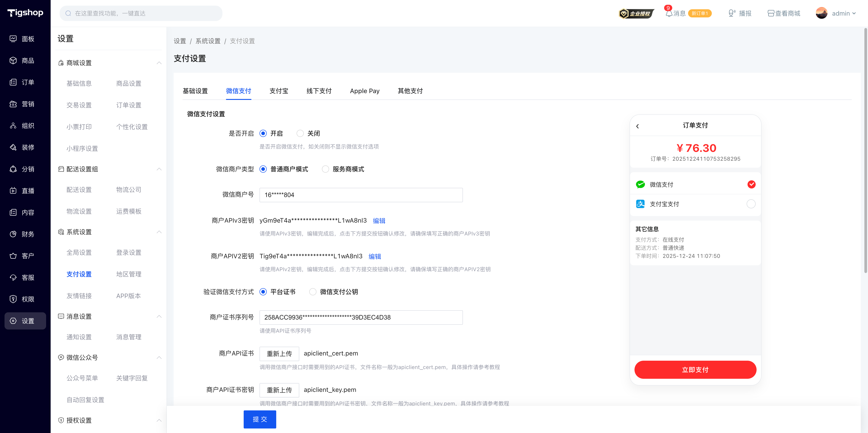This screenshot has width=868, height=433.
Task: Open the 客户 customers sidebar icon
Action: (13, 256)
